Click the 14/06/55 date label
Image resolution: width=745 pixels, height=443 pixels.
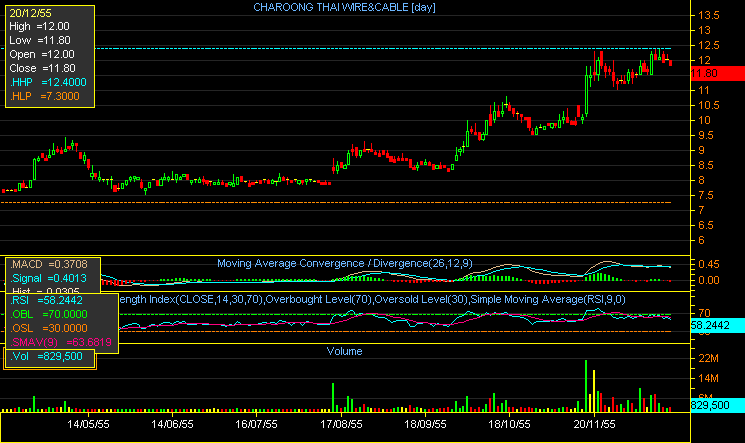[x=172, y=424]
